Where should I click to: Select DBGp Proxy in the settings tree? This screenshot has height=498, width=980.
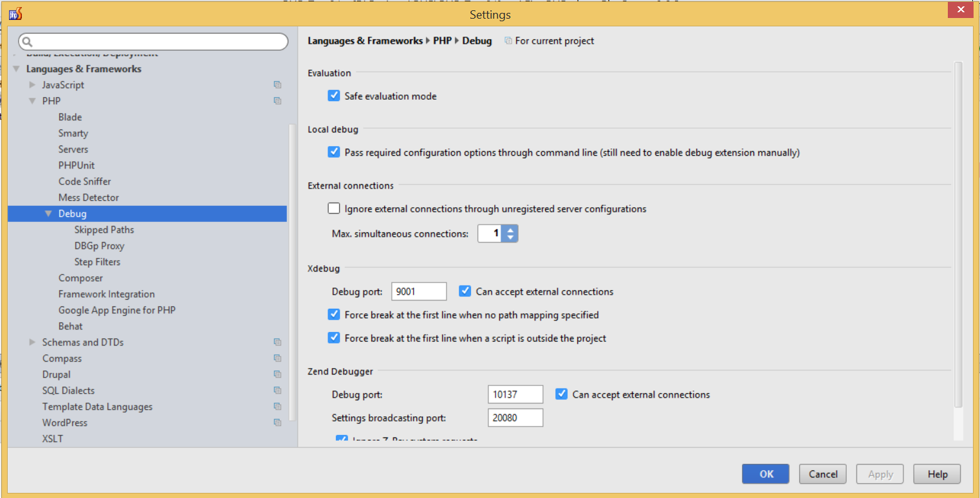click(99, 246)
